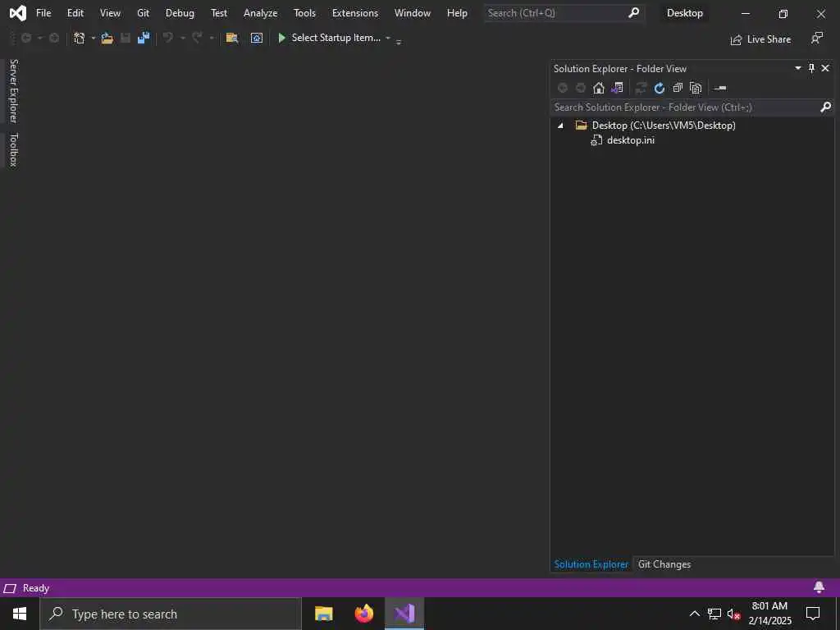Viewport: 840px width, 630px height.
Task: Open the Analyze menu
Action: point(260,13)
